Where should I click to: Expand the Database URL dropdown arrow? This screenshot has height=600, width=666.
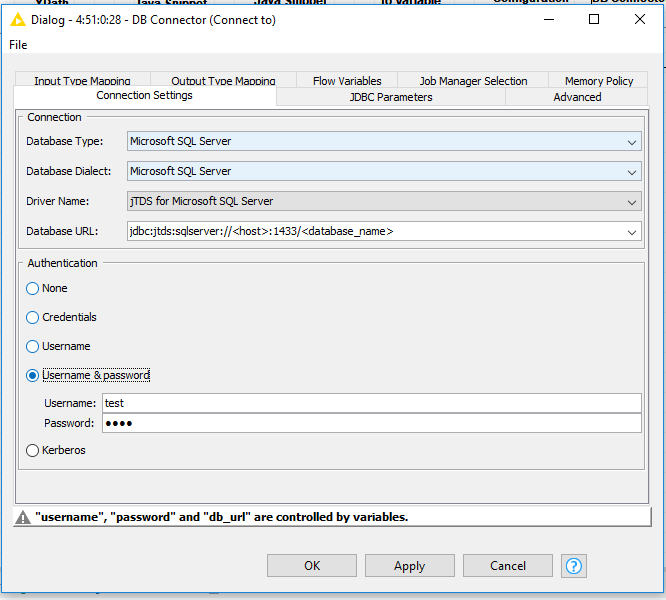(x=632, y=232)
